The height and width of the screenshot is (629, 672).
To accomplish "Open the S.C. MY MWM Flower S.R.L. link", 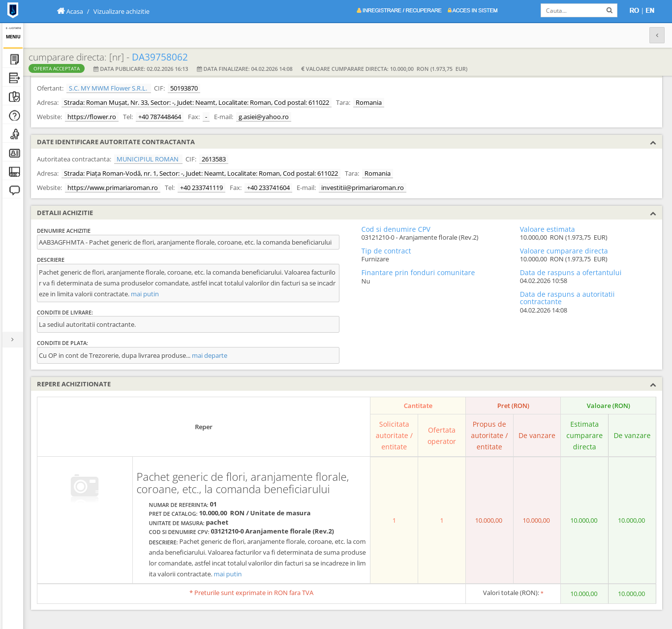I will (108, 89).
